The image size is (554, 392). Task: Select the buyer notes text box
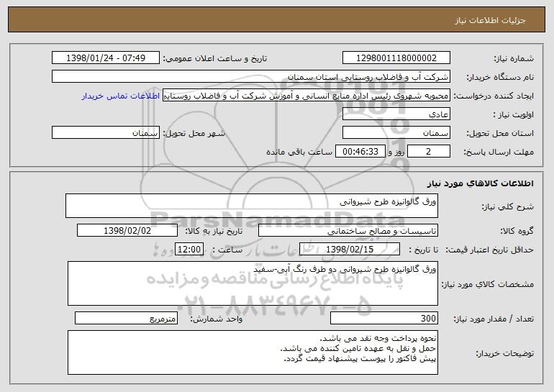[x=253, y=352]
